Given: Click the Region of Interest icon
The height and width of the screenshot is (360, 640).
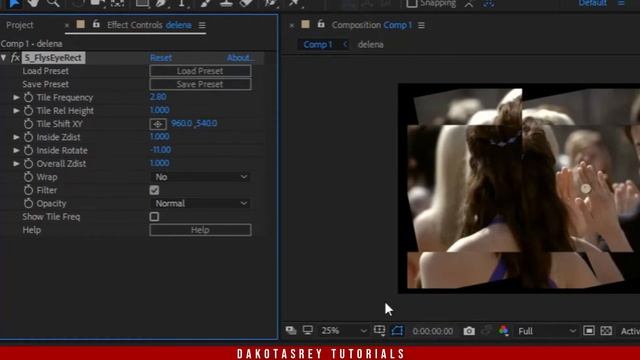Looking at the screenshot, I should (x=589, y=331).
